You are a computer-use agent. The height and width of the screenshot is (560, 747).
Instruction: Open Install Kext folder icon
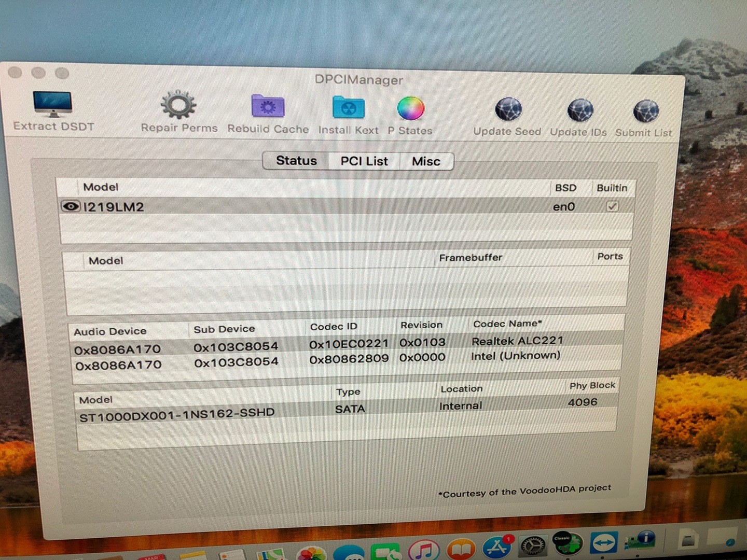[x=348, y=108]
